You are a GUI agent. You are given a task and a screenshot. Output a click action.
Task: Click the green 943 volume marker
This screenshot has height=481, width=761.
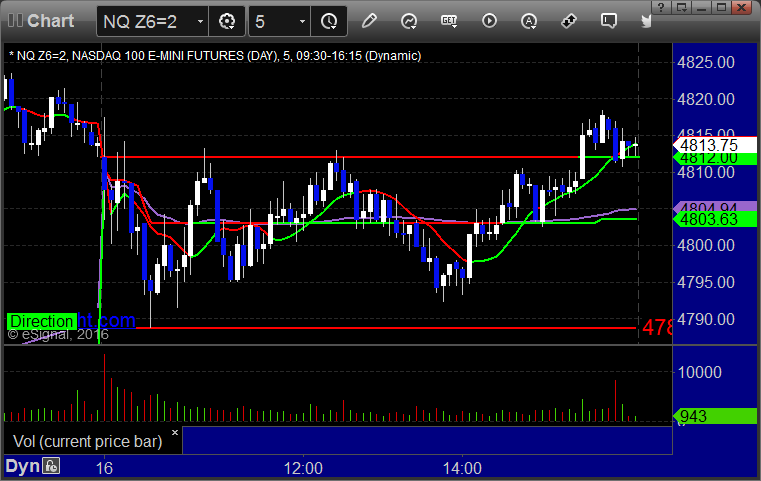pyautogui.click(x=714, y=416)
